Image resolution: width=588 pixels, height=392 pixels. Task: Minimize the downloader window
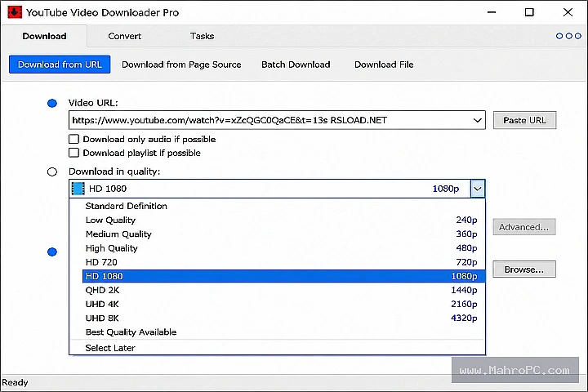tap(492, 12)
